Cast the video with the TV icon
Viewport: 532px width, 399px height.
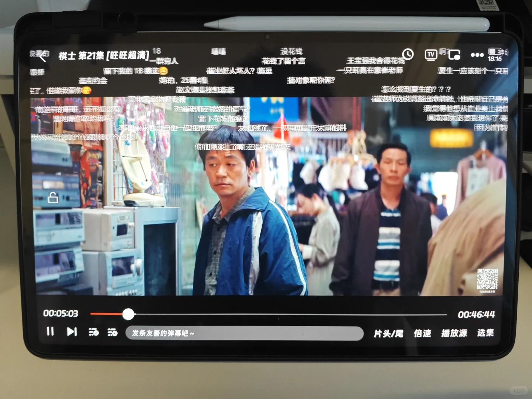(x=431, y=55)
